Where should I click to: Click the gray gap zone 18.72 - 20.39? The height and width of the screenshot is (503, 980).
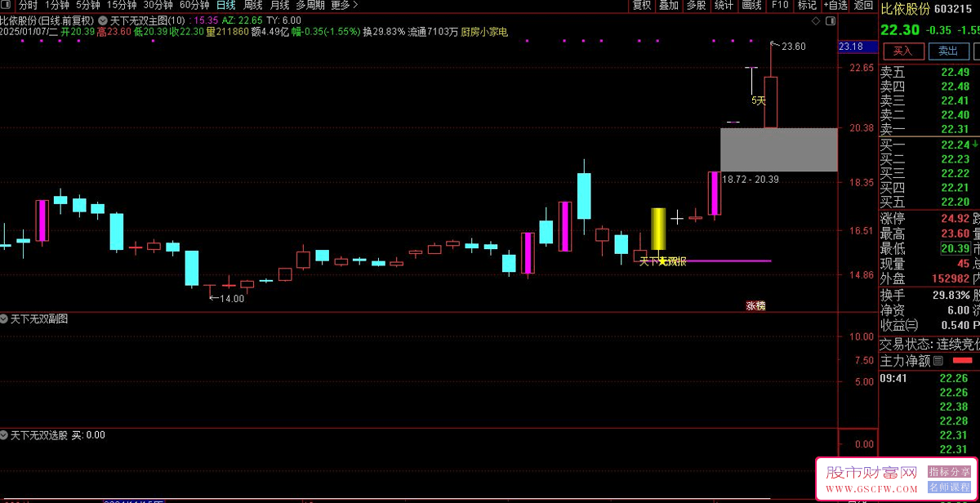tap(779, 149)
